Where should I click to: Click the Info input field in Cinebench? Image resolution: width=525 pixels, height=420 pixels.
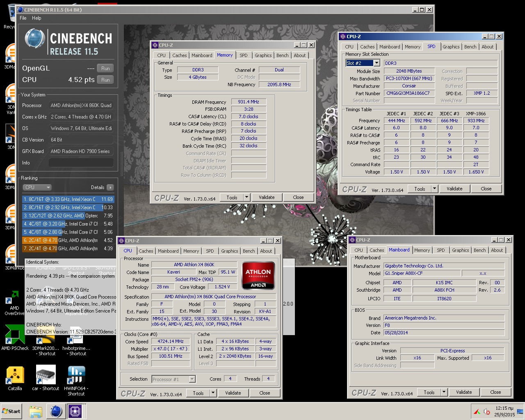point(81,163)
